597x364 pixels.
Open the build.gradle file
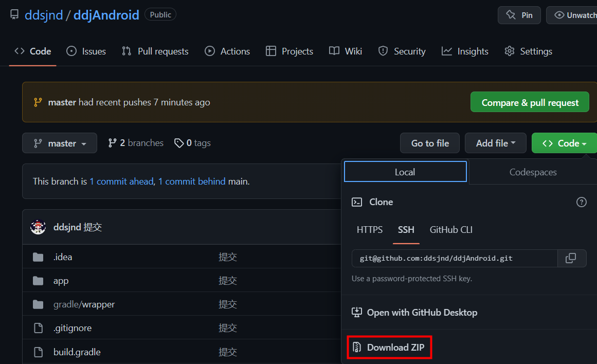tap(77, 352)
